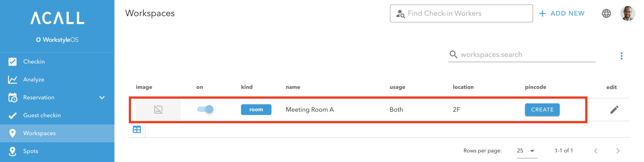Click the grid table view icon
This screenshot has width=644, height=162.
tap(137, 130)
